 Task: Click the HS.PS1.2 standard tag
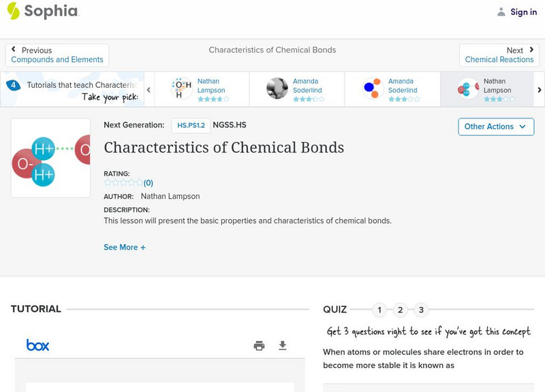click(x=191, y=125)
